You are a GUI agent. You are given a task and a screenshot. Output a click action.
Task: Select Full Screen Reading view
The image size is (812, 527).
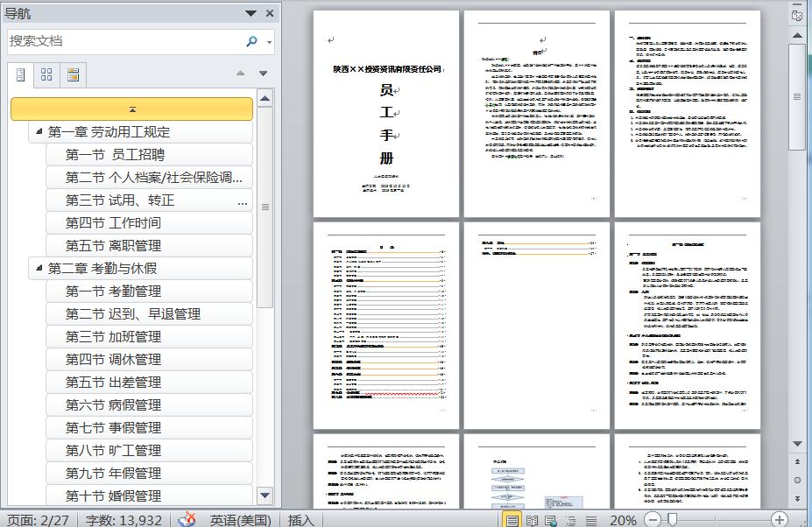[x=533, y=519]
